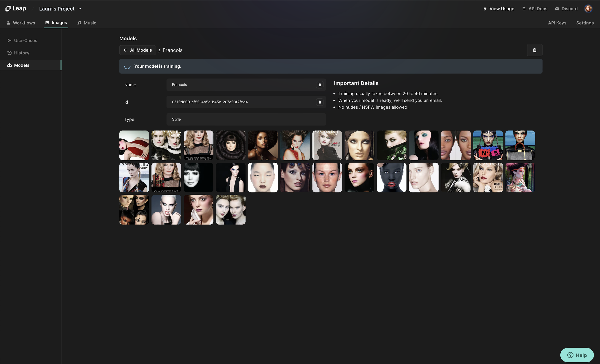Viewport: 600px width, 364px height.
Task: Open the Help widget button
Action: 577,355
